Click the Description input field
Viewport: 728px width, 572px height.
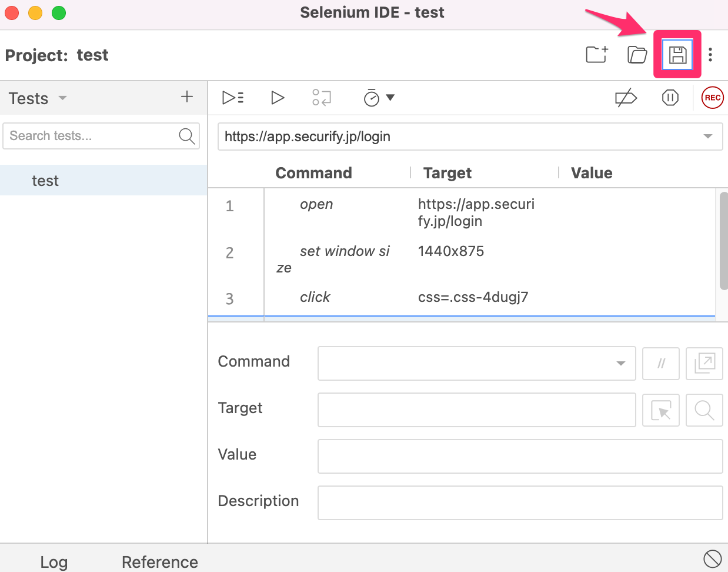point(520,503)
